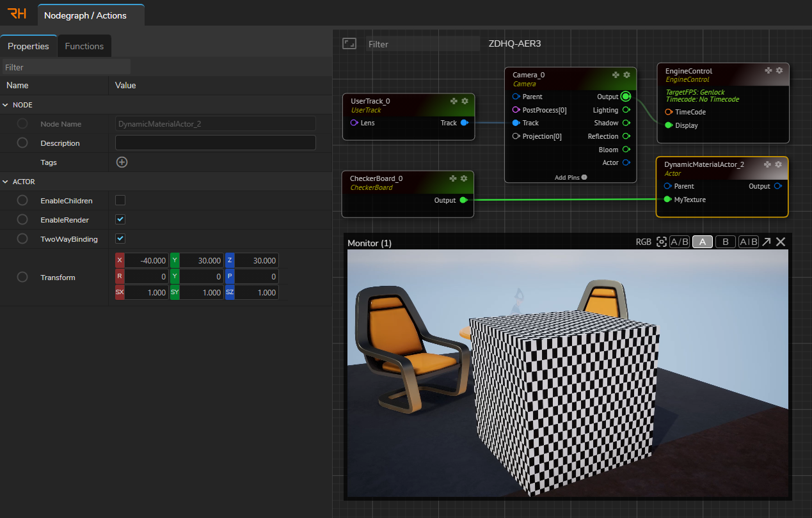
Task: Switch Monitor to B view
Action: coord(725,242)
